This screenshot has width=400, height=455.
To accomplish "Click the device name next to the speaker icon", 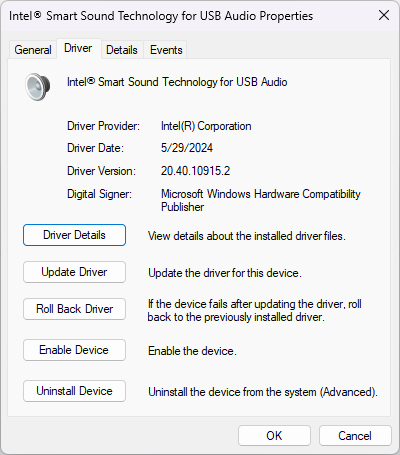I will [177, 82].
